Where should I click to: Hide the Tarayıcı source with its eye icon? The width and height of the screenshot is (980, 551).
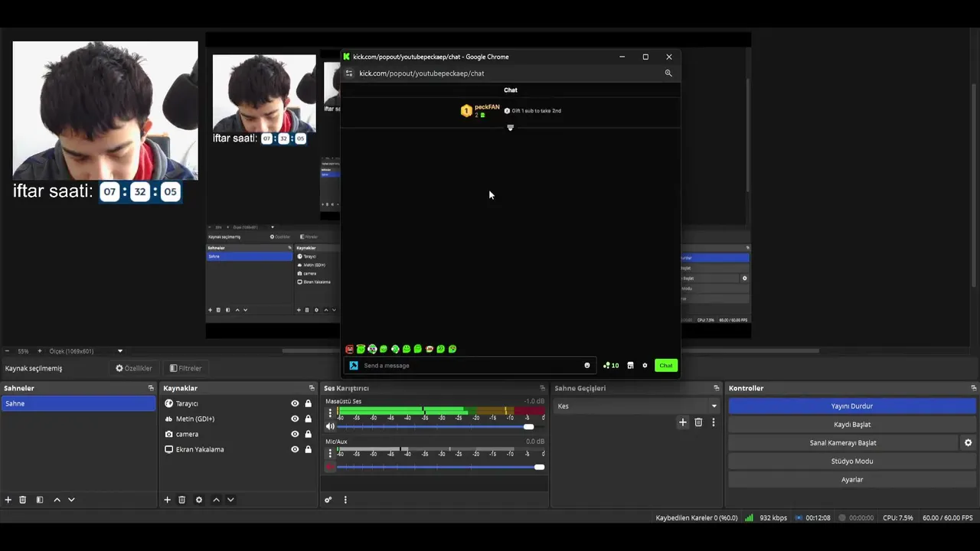tap(295, 403)
